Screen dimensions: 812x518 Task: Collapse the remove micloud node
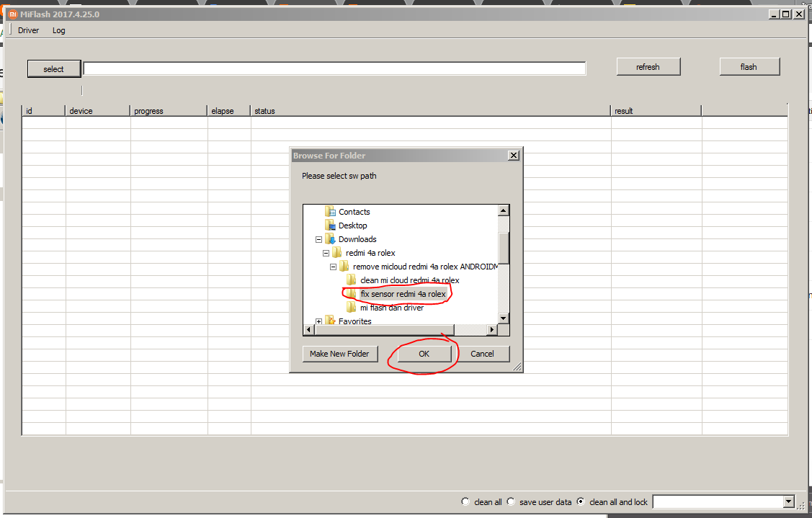coord(334,267)
